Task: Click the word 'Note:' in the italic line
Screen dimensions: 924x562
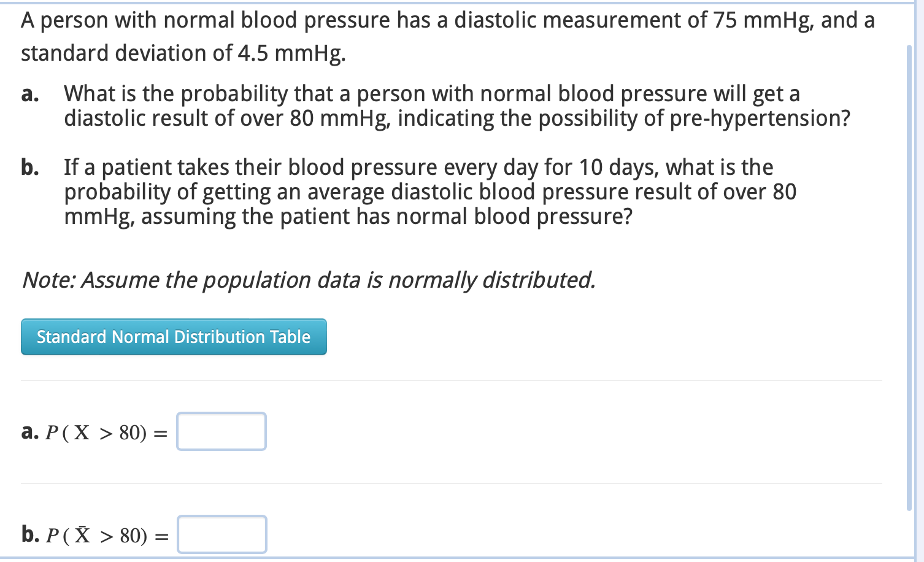Action: click(49, 280)
